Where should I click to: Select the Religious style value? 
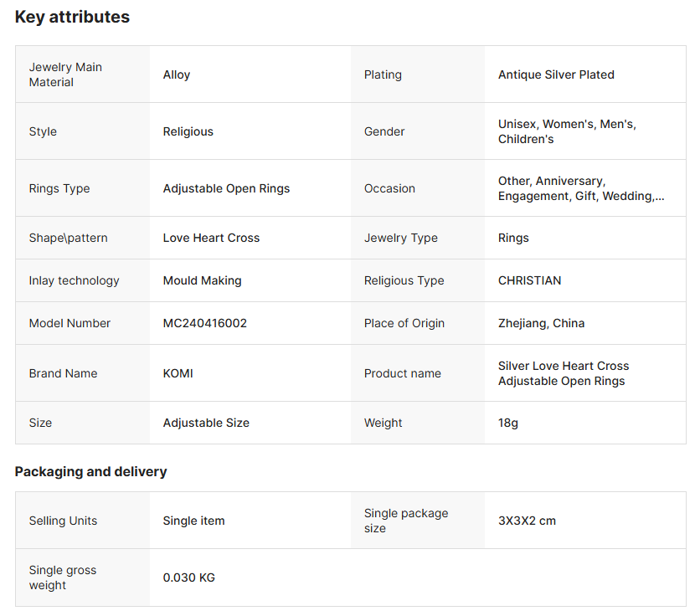pyautogui.click(x=188, y=131)
